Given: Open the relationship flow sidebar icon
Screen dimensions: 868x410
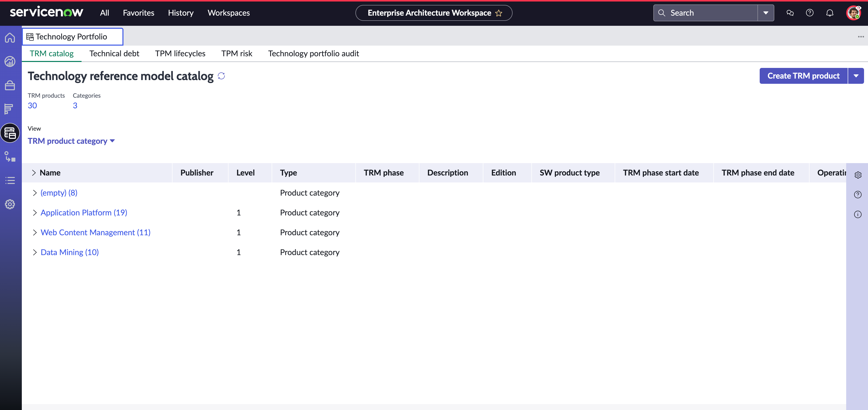Looking at the screenshot, I should [x=10, y=157].
